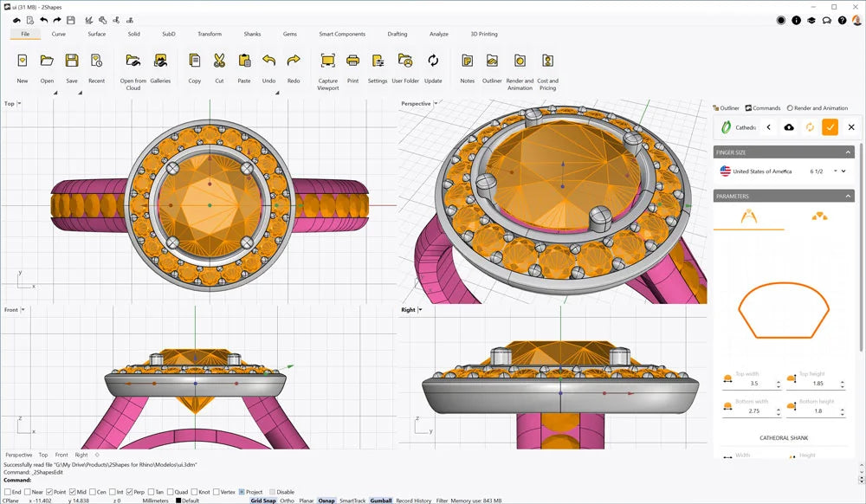Toggle Grid Snap in status bar
866x504 pixels.
pyautogui.click(x=262, y=501)
